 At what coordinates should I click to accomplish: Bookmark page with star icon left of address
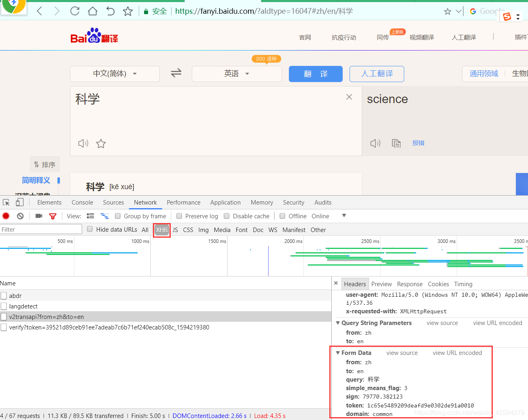coord(128,11)
